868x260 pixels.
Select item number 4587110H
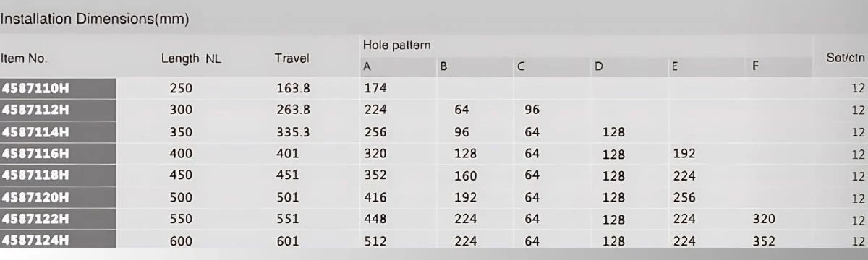pyautogui.click(x=35, y=88)
